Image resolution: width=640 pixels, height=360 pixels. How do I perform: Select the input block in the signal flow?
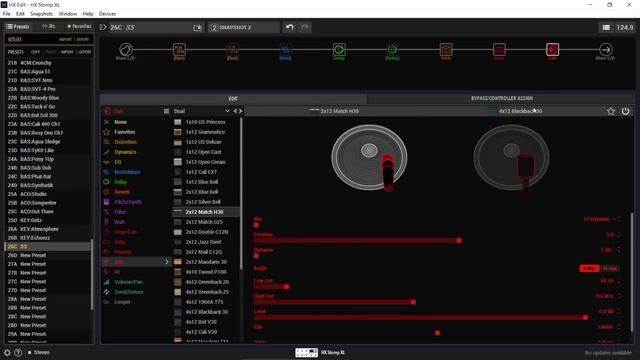click(126, 50)
